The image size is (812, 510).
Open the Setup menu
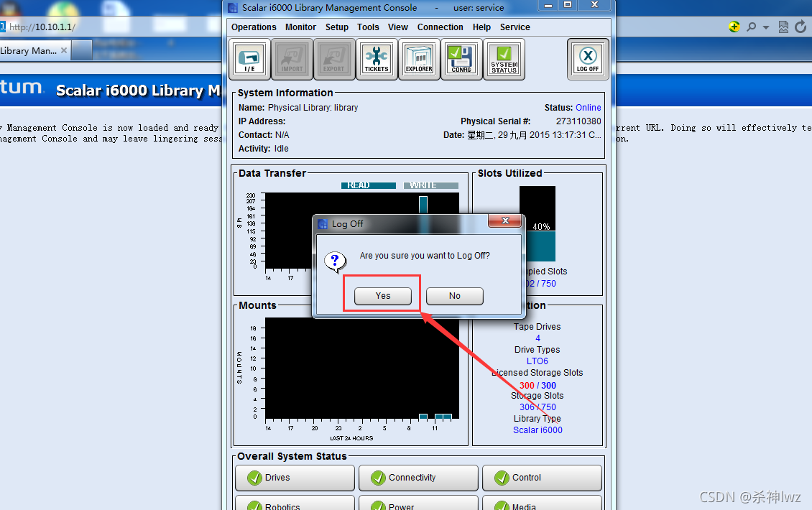[x=336, y=27]
